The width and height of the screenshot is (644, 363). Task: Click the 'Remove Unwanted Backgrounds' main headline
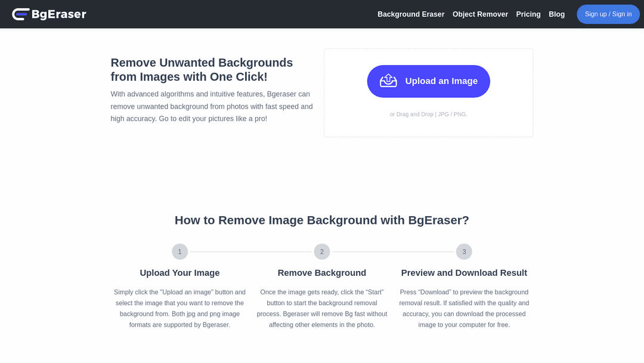coord(202,69)
